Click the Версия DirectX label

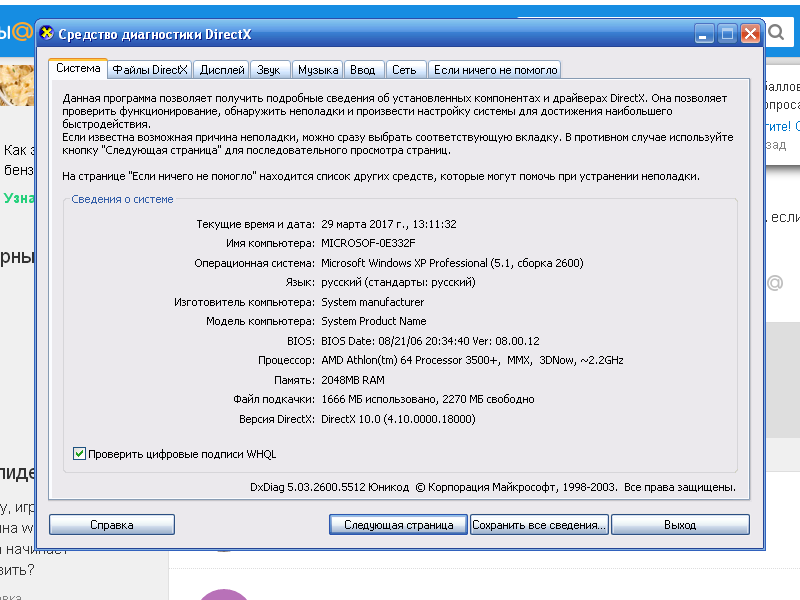[277, 419]
